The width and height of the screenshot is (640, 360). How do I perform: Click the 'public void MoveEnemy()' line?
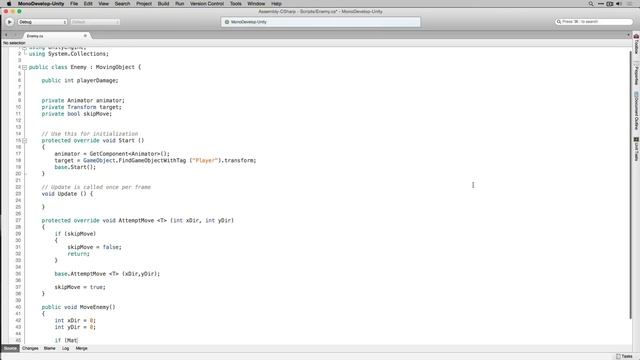tap(78, 307)
